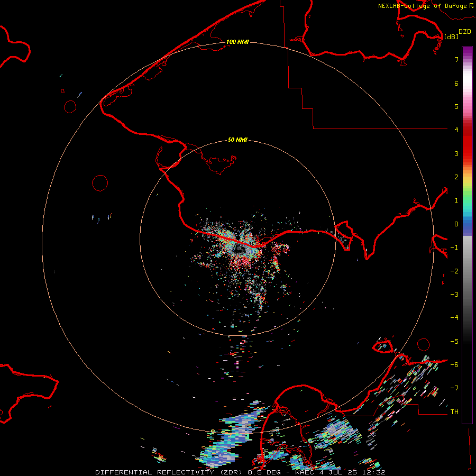The image size is (476, 476).
Task: Click the DZD product label
Action: pyautogui.click(x=465, y=32)
